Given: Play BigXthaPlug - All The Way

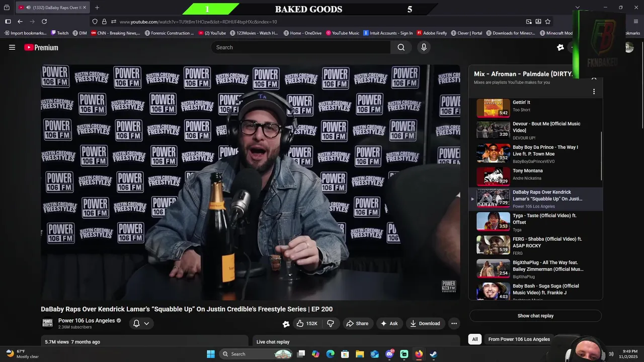Looking at the screenshot, I should tap(535, 268).
